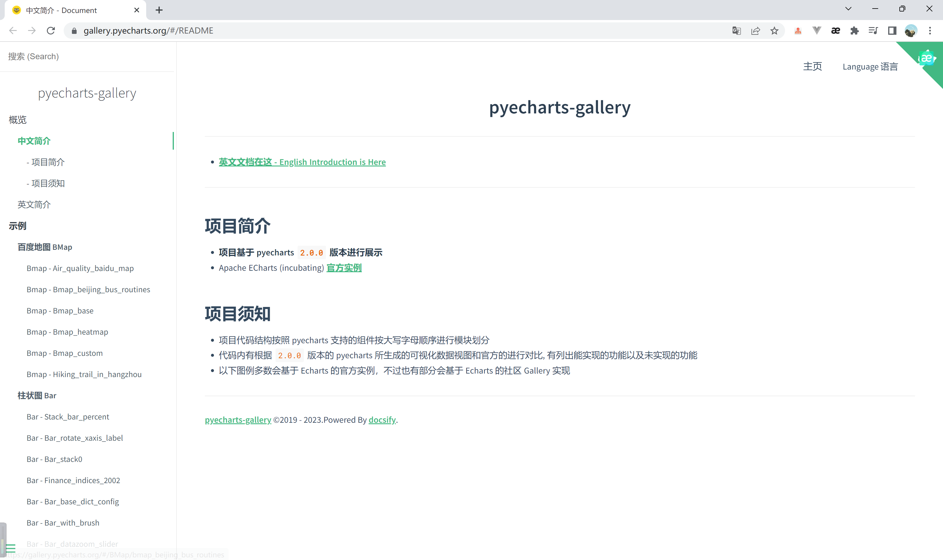The image size is (943, 560).
Task: Click the 主页 nav menu item
Action: point(812,67)
